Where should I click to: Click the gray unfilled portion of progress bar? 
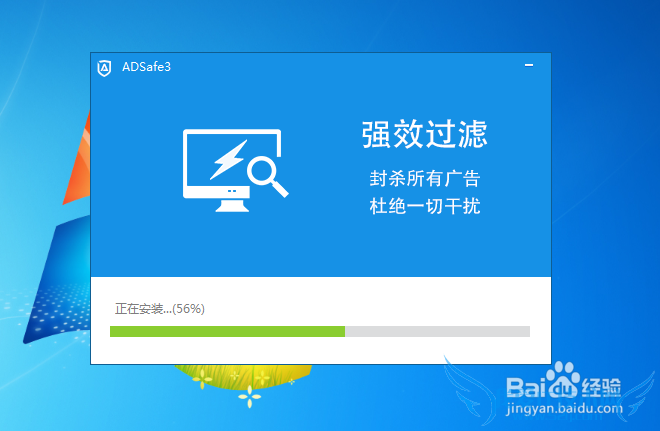click(437, 331)
